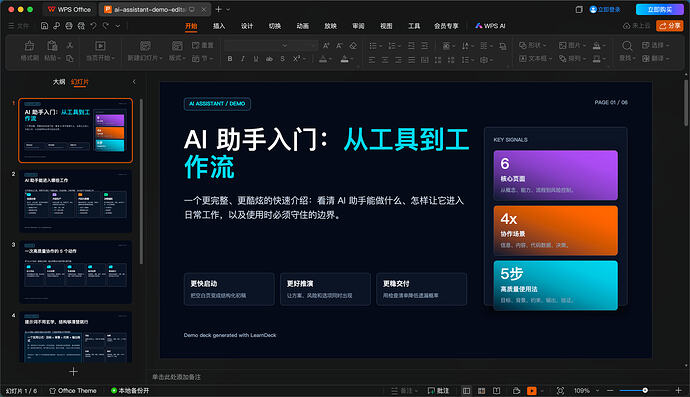Screen dimensions: 690x397
Task: Increase list indent level icon
Action: point(424,45)
